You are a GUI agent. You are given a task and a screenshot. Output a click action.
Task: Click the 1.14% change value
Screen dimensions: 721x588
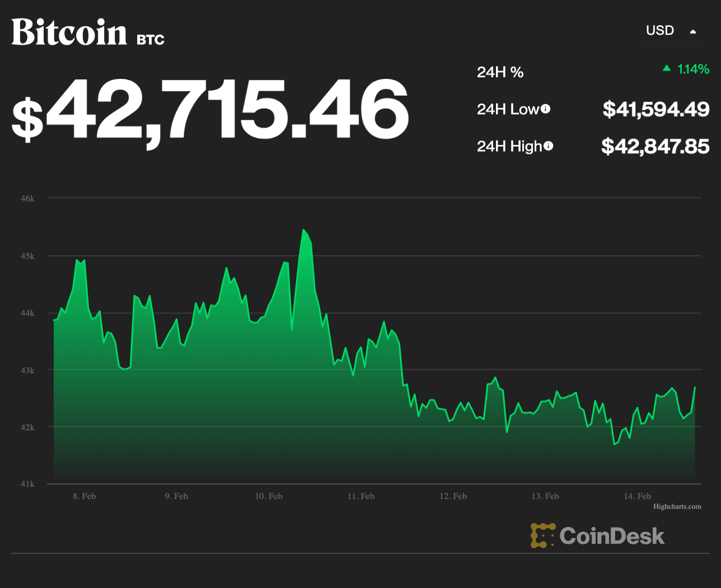pyautogui.click(x=693, y=69)
